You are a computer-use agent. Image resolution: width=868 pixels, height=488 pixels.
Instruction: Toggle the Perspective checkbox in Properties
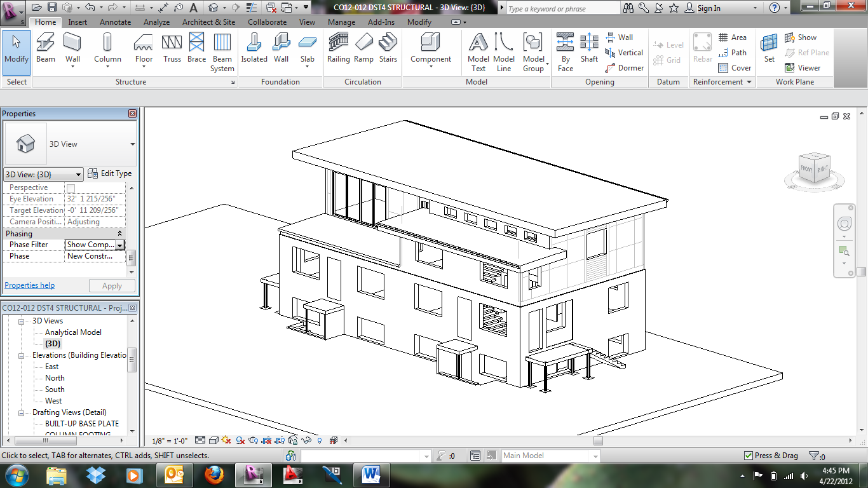point(71,187)
